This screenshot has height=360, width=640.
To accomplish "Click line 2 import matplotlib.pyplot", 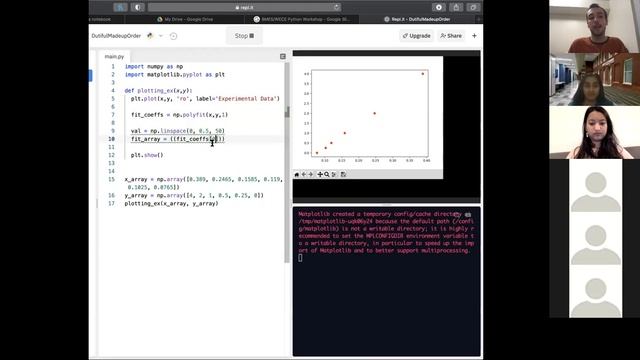I will point(175,75).
